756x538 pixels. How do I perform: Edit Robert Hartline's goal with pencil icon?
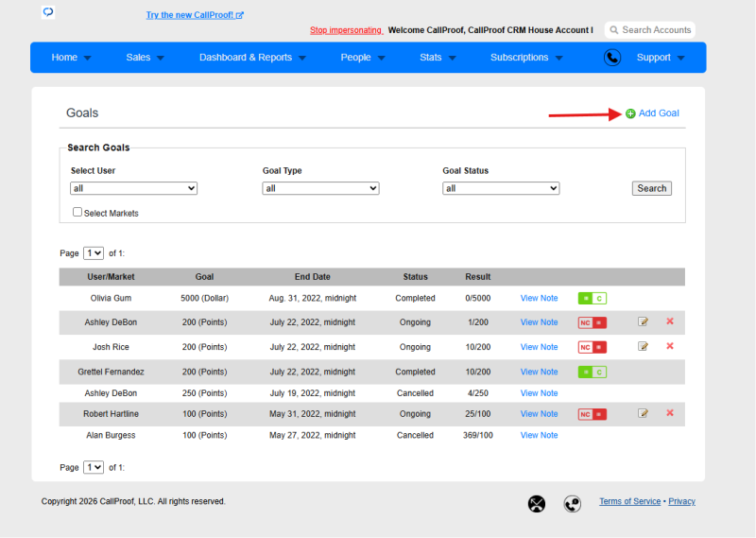pos(643,413)
